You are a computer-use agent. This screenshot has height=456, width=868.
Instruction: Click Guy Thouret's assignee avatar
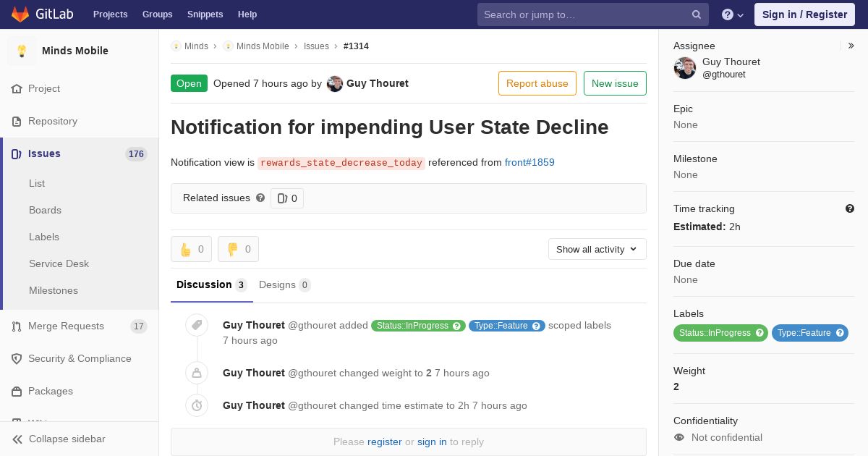685,68
